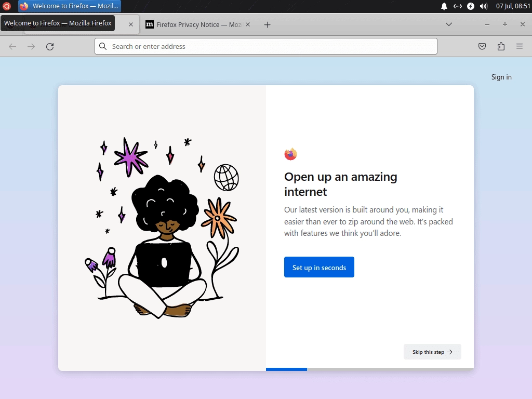Click the Sign in link
Screen dimensions: 532x399
501,77
